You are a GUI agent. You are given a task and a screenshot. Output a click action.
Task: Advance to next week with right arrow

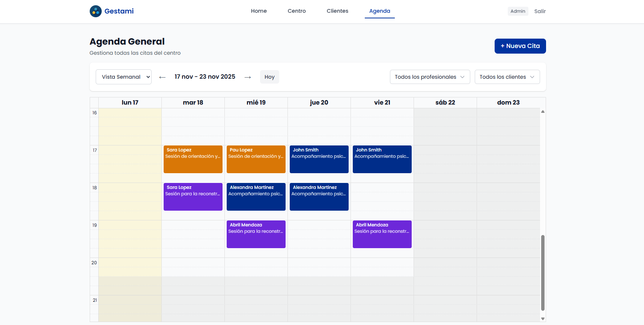[248, 77]
